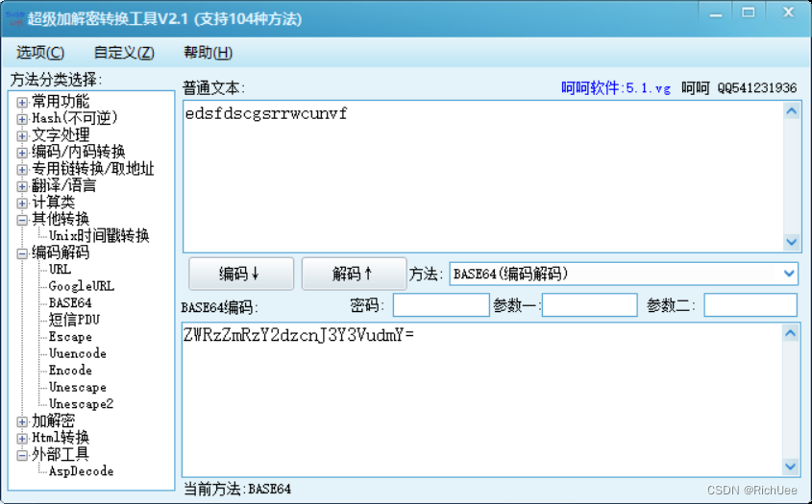
Task: Expand the Html转换 category
Action: click(x=22, y=439)
